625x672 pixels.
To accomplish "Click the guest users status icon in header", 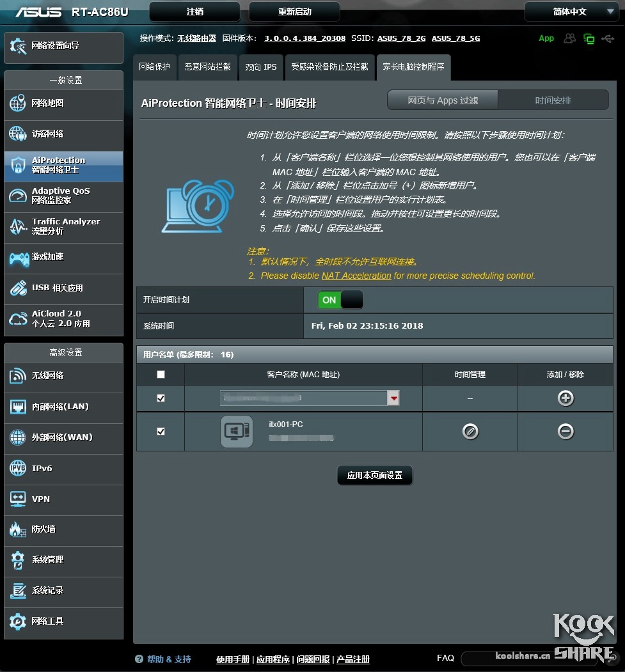I will [x=570, y=38].
